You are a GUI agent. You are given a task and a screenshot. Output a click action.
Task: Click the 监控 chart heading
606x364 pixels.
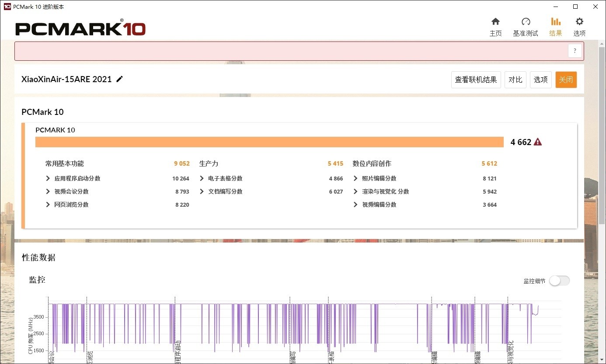pos(37,280)
